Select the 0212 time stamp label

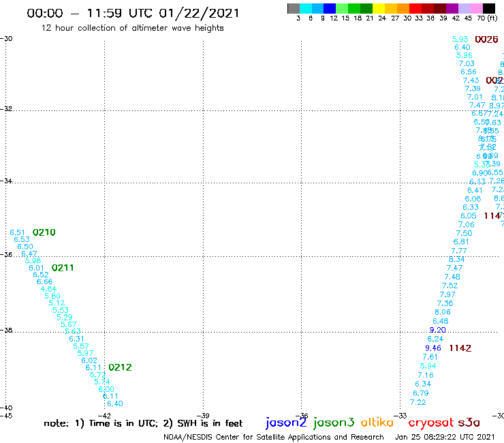tap(121, 367)
